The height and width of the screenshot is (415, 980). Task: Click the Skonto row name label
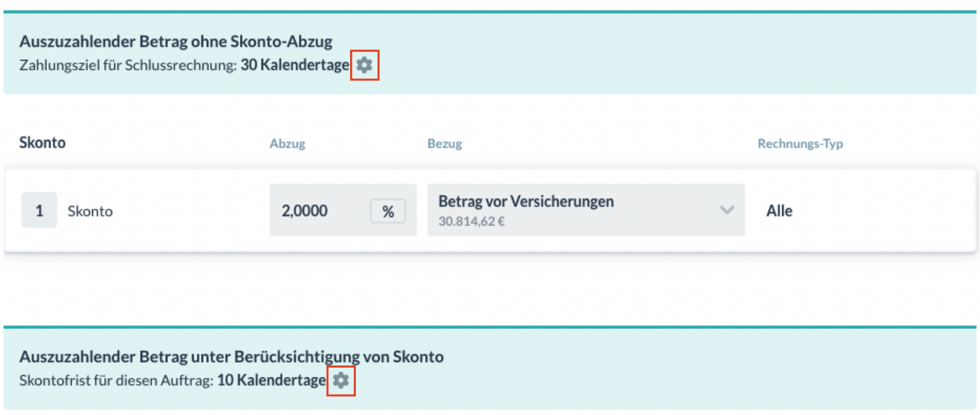click(x=90, y=211)
